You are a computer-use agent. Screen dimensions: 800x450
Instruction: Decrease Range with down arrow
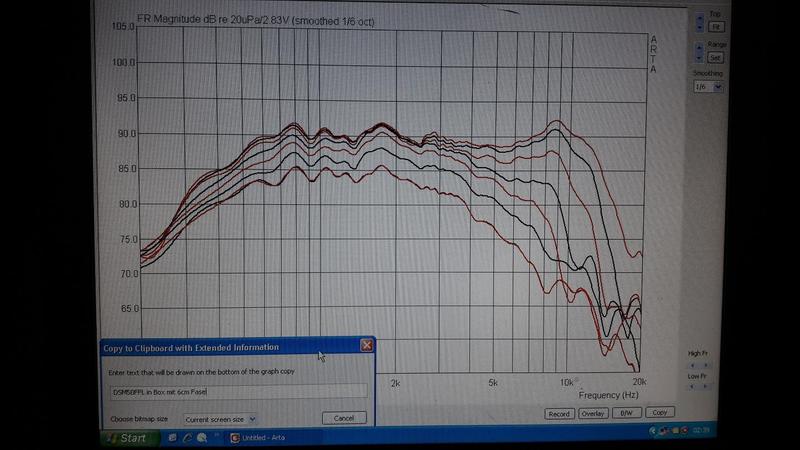[699, 58]
